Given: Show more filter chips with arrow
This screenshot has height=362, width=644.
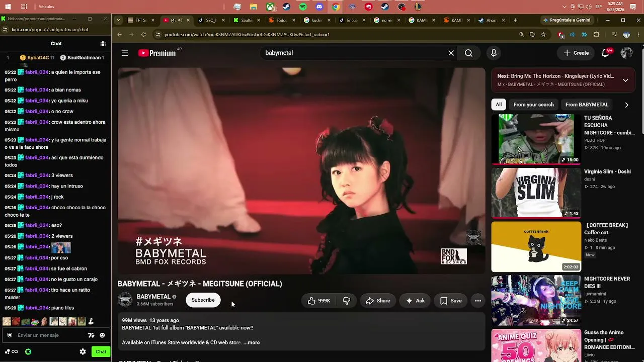Looking at the screenshot, I should tap(626, 105).
